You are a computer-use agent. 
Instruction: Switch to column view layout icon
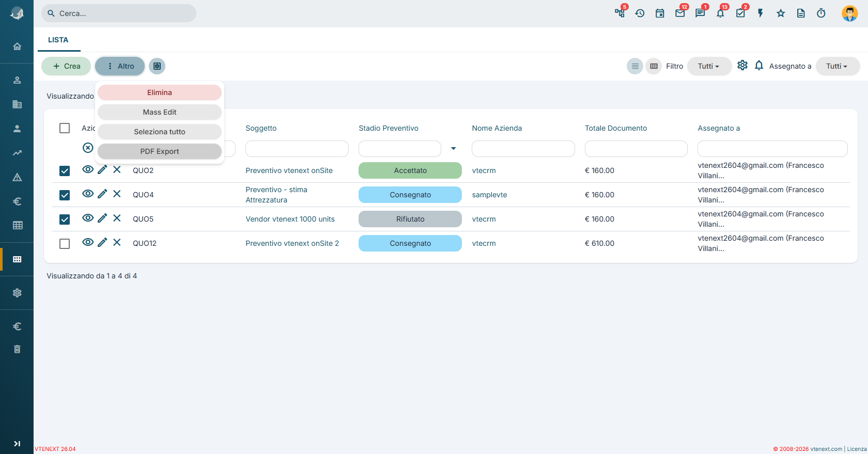click(654, 66)
